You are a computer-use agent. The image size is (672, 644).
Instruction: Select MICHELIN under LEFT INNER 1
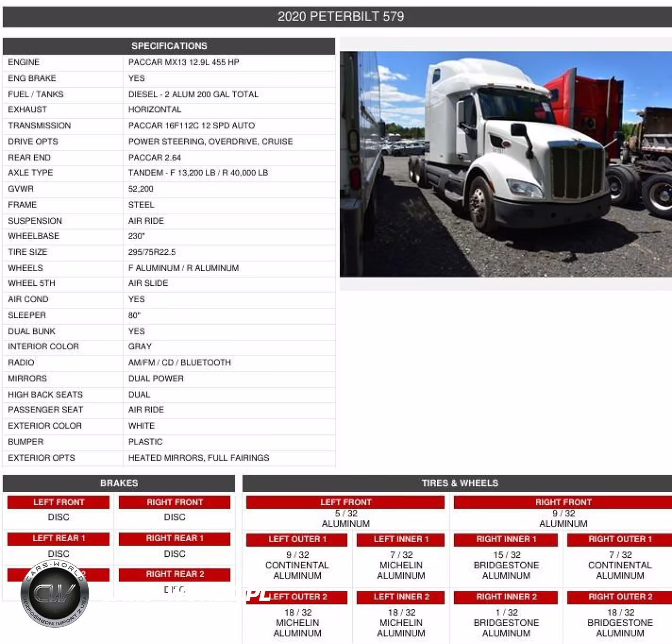click(x=401, y=566)
